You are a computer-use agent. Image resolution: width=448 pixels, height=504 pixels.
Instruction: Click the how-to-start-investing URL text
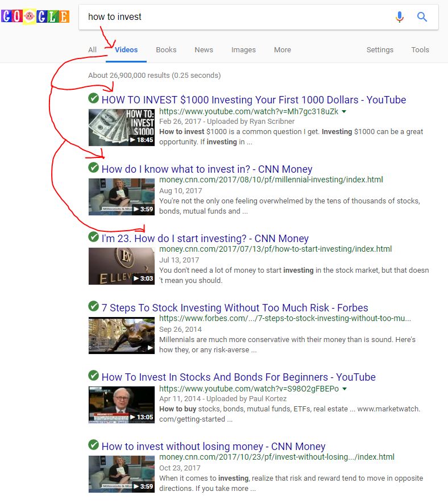(x=275, y=249)
